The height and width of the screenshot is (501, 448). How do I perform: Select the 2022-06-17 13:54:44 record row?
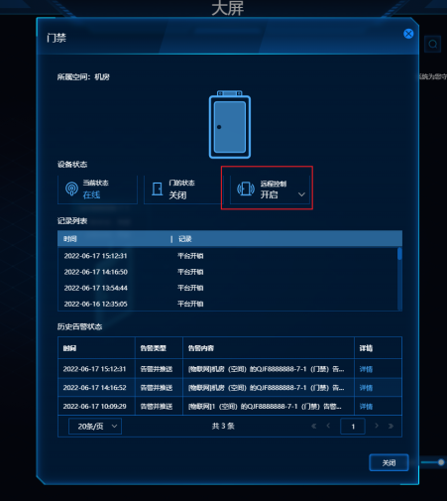[228, 288]
